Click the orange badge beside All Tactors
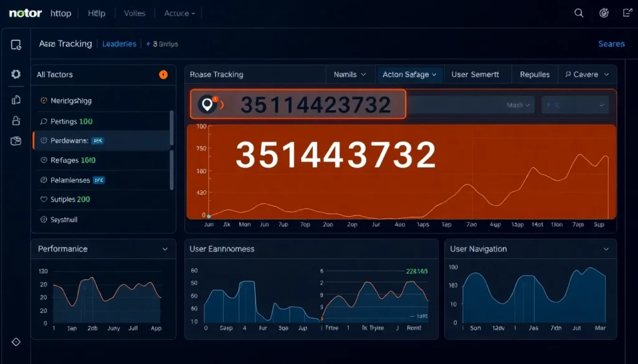The image size is (638, 364). (x=163, y=75)
